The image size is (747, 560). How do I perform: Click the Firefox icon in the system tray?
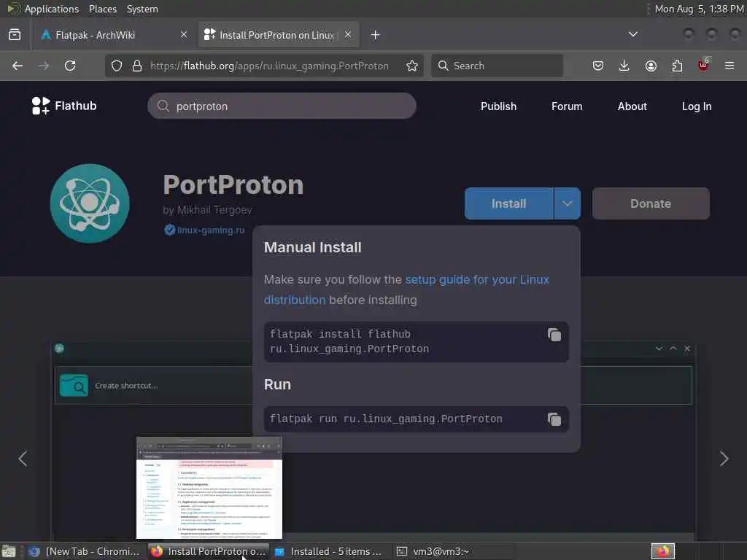coord(663,551)
